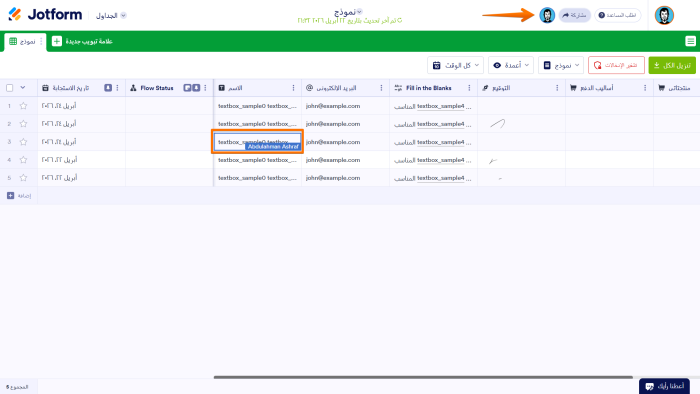Star row 4 as favorite
This screenshot has width=700, height=394.
click(24, 160)
